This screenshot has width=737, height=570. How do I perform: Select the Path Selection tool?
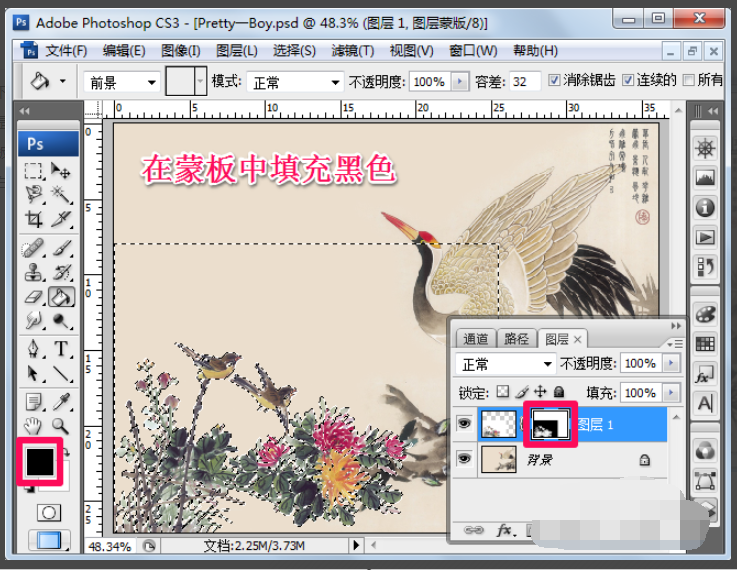pos(33,374)
